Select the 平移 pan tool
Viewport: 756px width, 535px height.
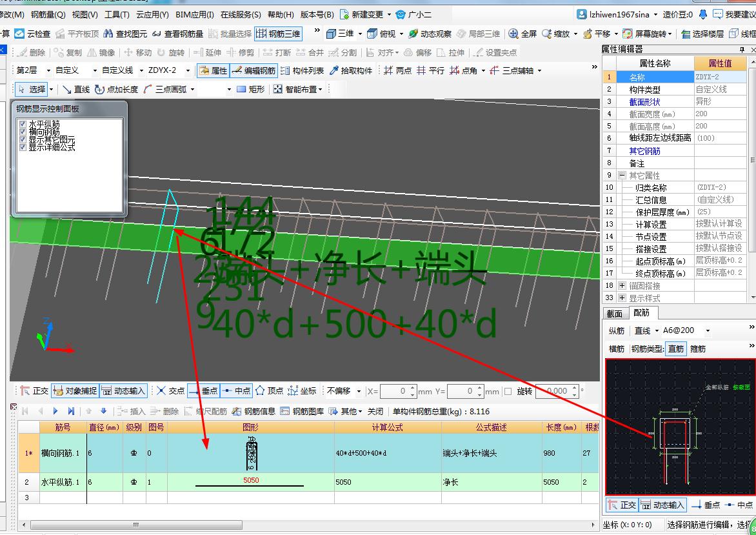[597, 34]
